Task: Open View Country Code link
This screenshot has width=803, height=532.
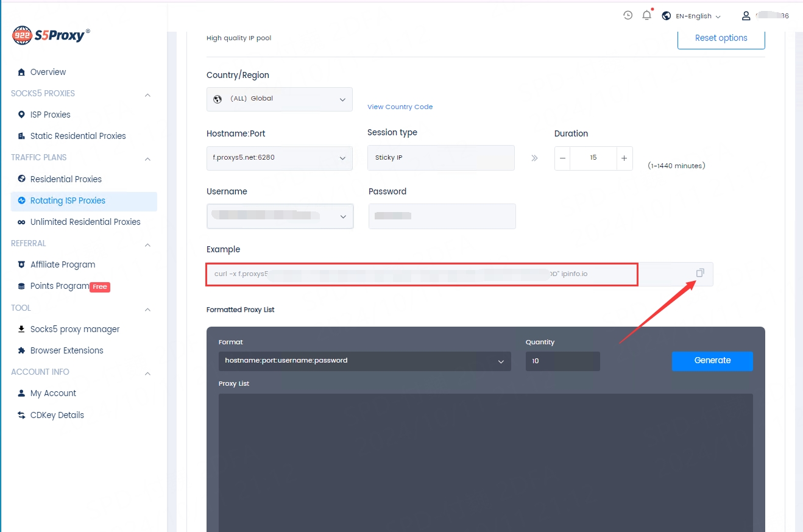Action: (x=400, y=107)
